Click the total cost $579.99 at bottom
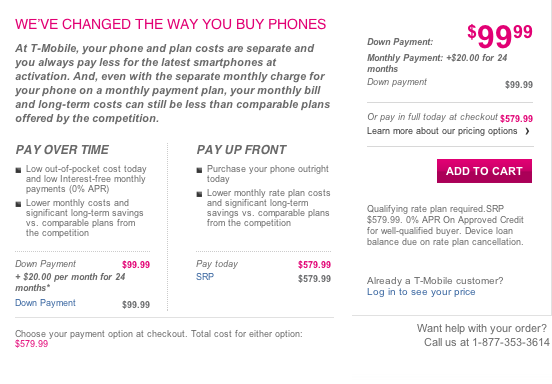Screen dimensions: 552x384 point(31,344)
